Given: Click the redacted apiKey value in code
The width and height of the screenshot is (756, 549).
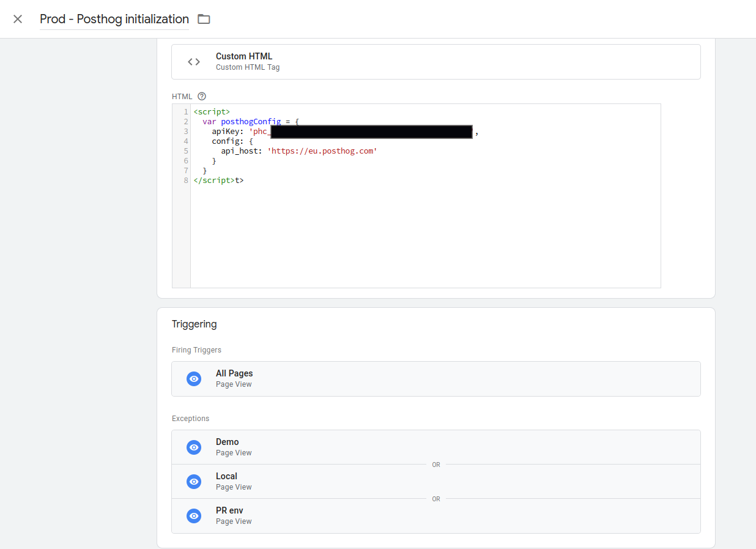Looking at the screenshot, I should tap(371, 132).
